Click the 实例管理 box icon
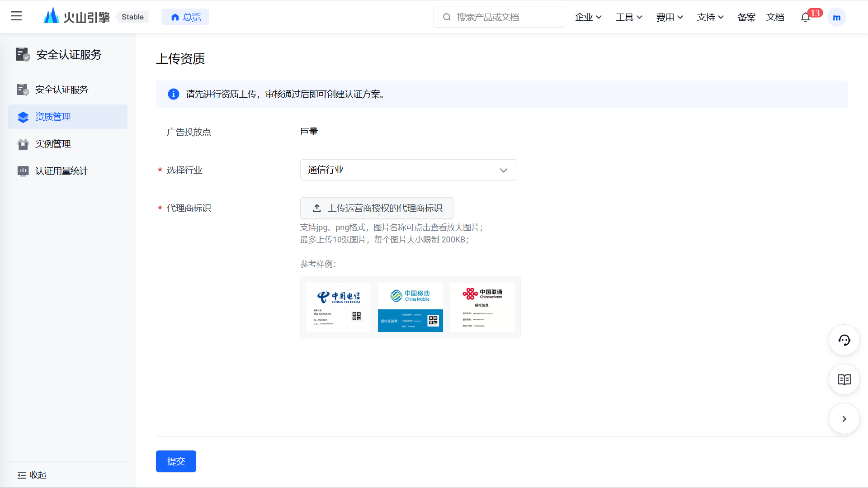This screenshot has width=868, height=488. pyautogui.click(x=23, y=144)
